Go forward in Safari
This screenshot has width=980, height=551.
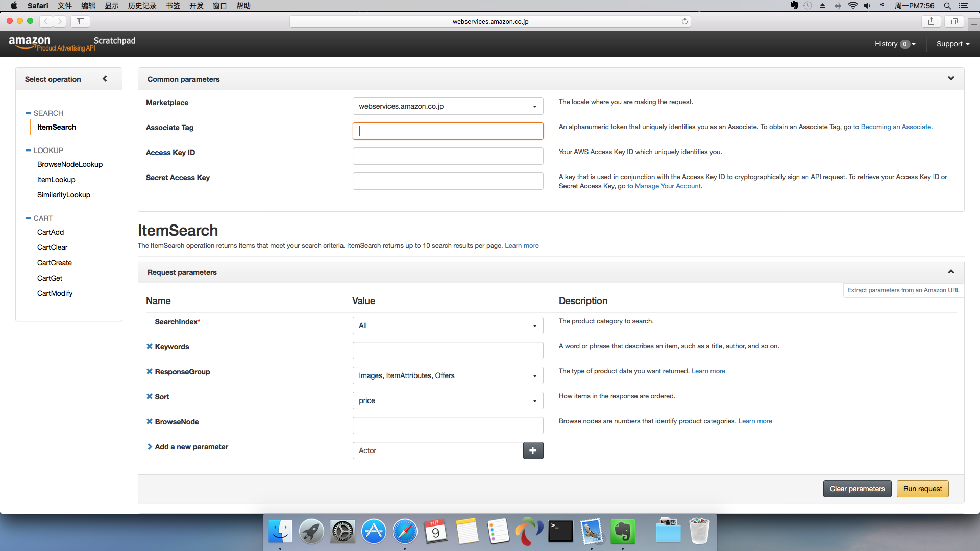[60, 21]
